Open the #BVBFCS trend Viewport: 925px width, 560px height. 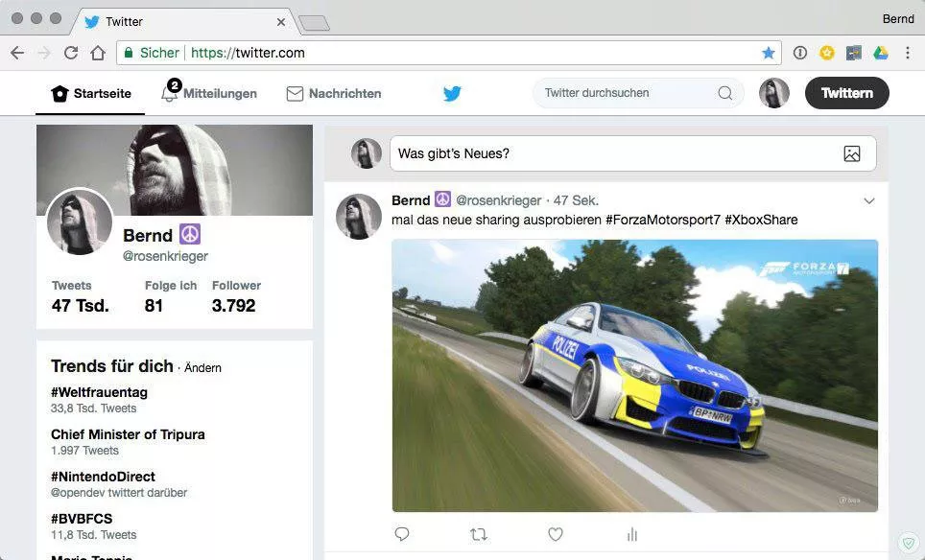[82, 519]
